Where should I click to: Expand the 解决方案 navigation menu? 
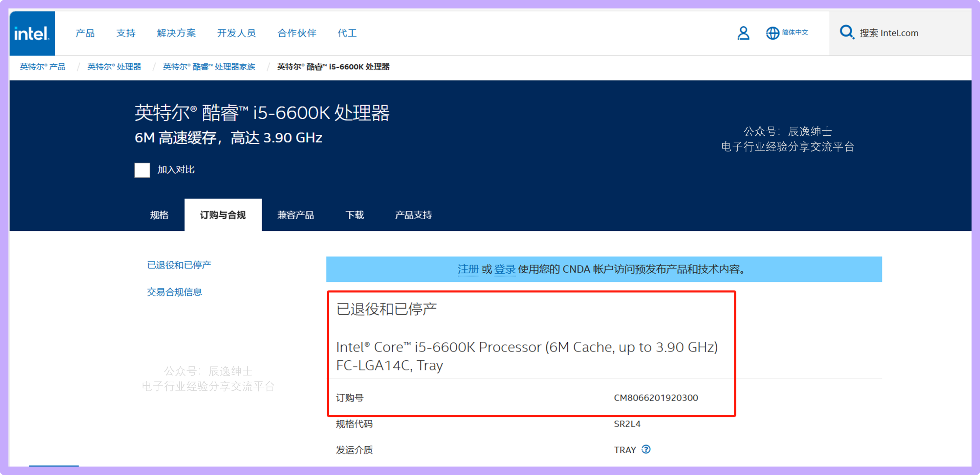176,33
